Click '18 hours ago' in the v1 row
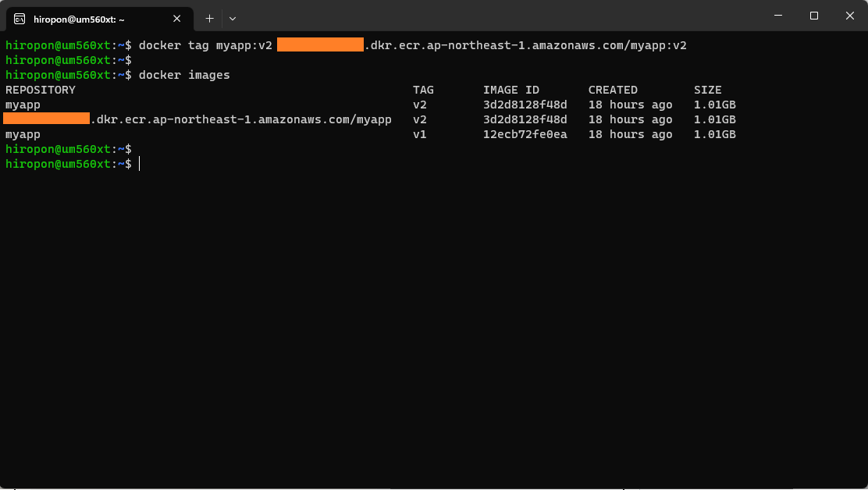The width and height of the screenshot is (868, 490). click(630, 134)
